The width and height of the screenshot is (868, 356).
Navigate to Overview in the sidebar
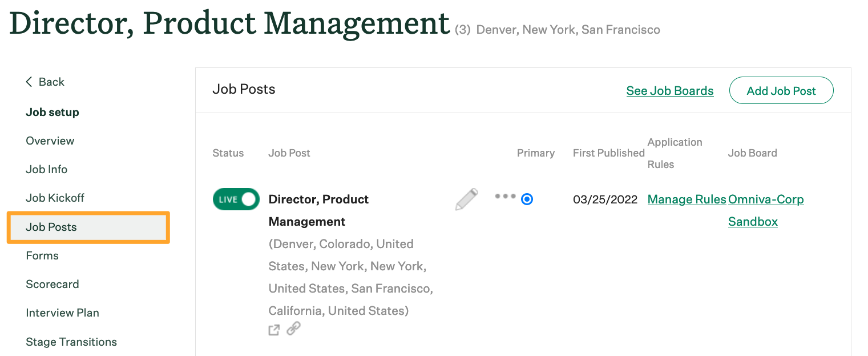click(50, 141)
